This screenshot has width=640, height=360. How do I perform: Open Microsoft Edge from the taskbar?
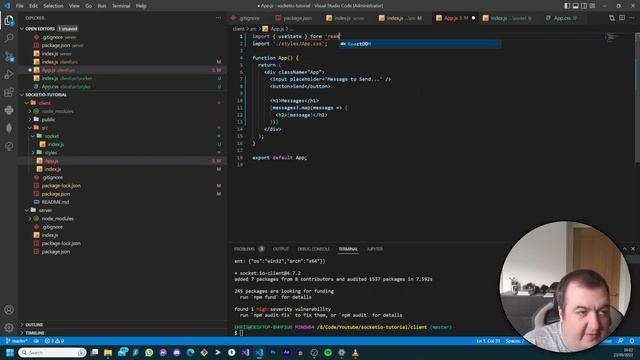pos(190,353)
